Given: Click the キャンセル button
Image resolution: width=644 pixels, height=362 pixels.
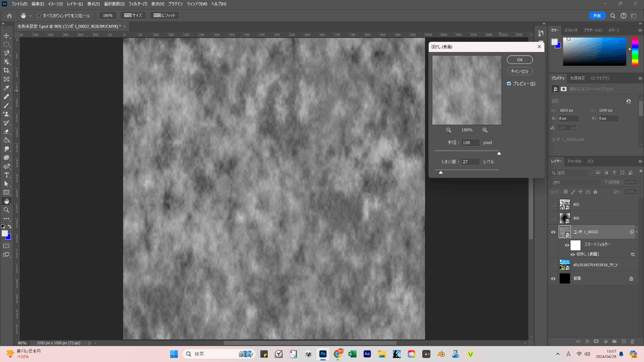Looking at the screenshot, I should point(519,71).
